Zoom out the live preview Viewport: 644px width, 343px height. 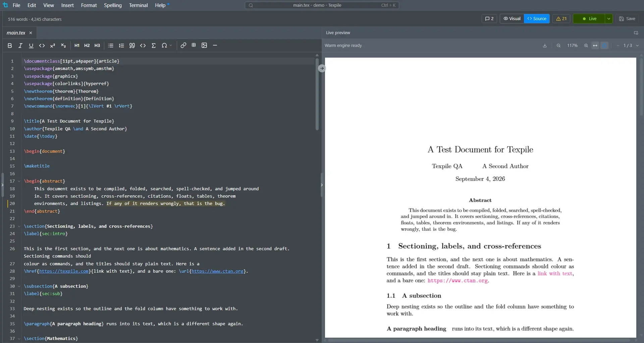pos(558,46)
